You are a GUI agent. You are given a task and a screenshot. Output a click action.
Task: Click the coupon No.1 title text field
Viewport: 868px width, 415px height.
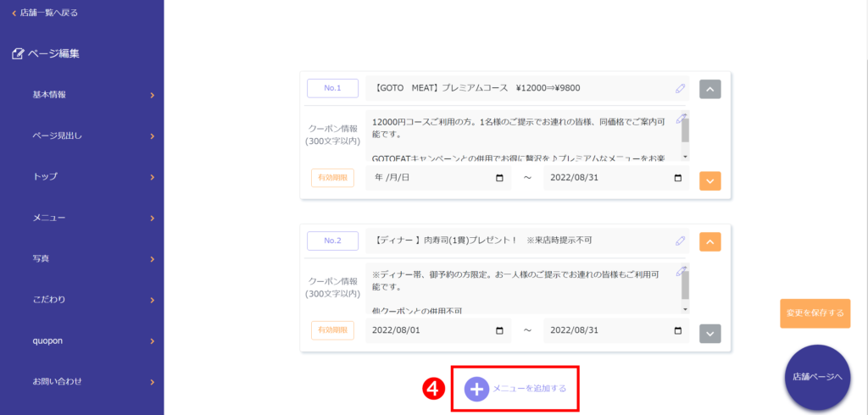pos(517,88)
